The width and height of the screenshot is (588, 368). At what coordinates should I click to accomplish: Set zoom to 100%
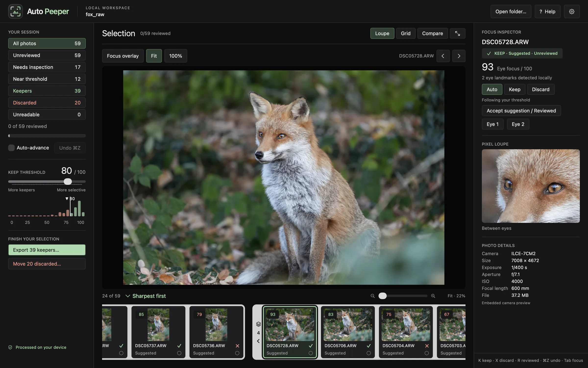(x=175, y=56)
